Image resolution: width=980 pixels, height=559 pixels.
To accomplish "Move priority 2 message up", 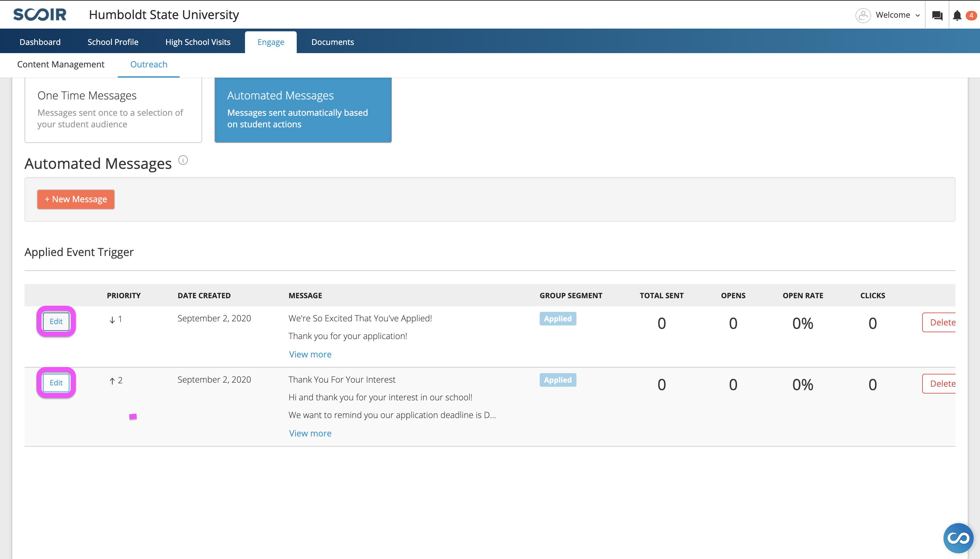I will 112,381.
